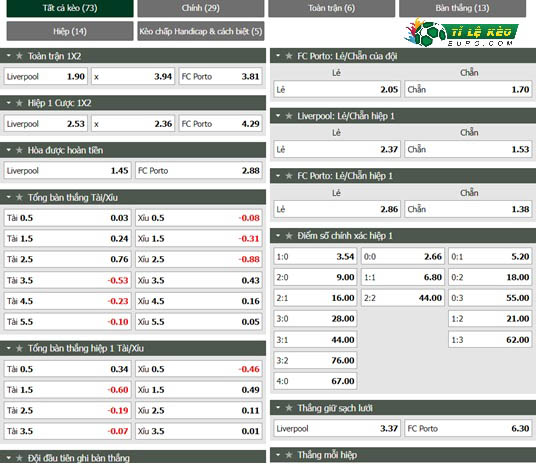The height and width of the screenshot is (464, 536).
Task: Toggle the Thắng mỗi hiệp section arrow
Action: (x=278, y=455)
